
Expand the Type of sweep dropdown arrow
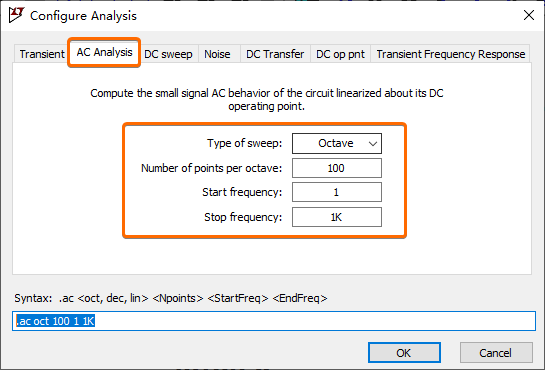click(x=373, y=143)
